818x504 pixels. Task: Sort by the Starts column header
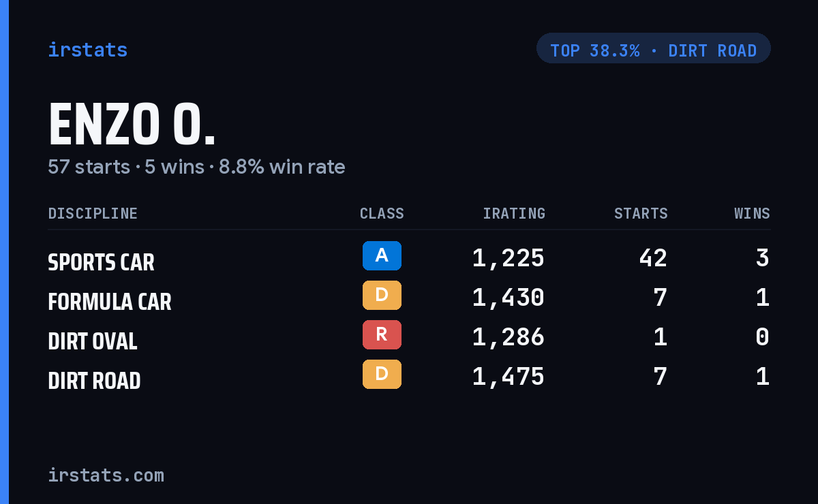641,214
